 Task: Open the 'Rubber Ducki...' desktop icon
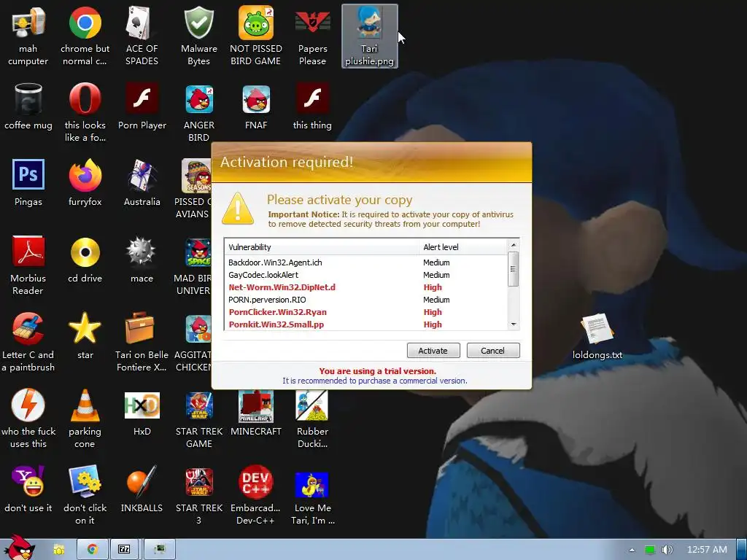click(312, 419)
